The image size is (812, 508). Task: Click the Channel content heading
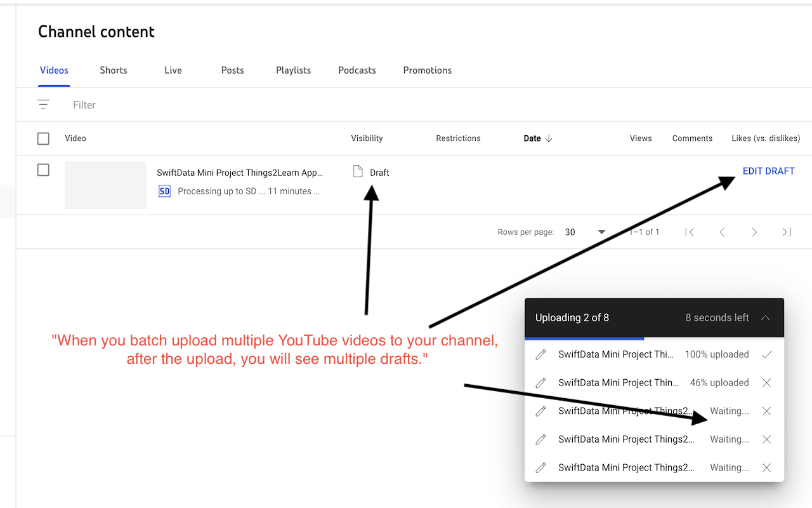pyautogui.click(x=96, y=32)
